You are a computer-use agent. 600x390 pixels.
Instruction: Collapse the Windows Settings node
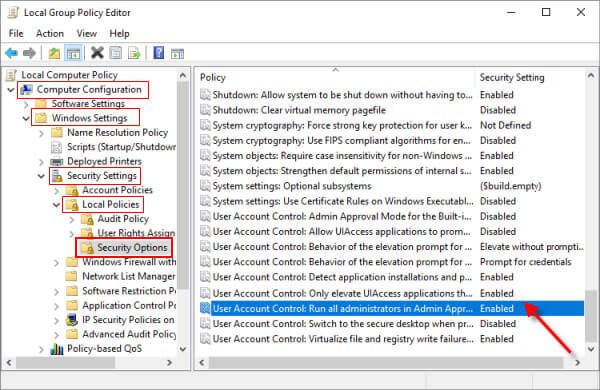[x=26, y=119]
